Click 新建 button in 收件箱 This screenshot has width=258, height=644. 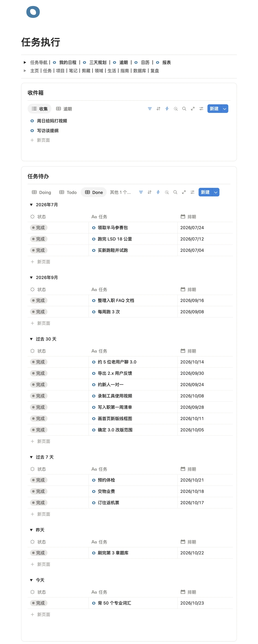pos(214,109)
